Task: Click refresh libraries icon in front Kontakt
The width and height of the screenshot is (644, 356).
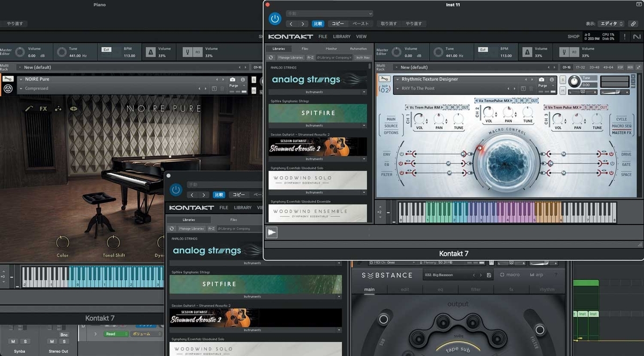Action: pyautogui.click(x=271, y=57)
